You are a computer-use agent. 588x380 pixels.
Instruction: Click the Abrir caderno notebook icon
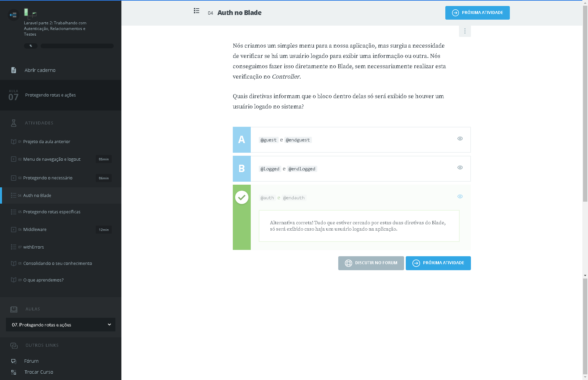14,70
